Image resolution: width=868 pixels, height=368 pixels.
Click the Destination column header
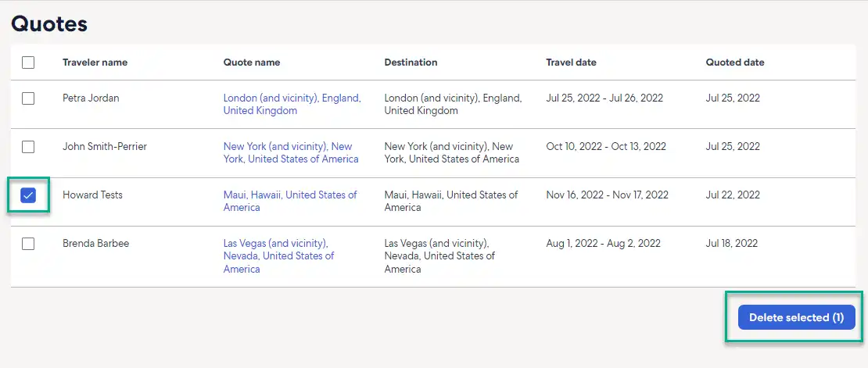pyautogui.click(x=411, y=63)
